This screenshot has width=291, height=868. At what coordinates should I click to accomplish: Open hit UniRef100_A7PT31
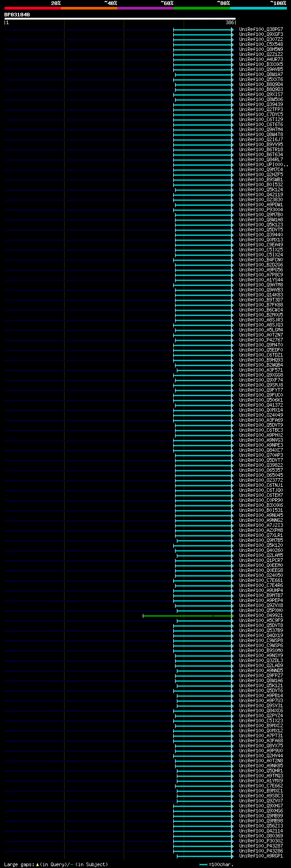pos(261,735)
